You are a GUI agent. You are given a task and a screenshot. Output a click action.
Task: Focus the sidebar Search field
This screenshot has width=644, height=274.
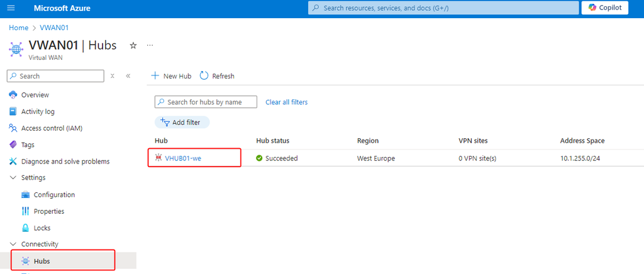[x=55, y=76]
